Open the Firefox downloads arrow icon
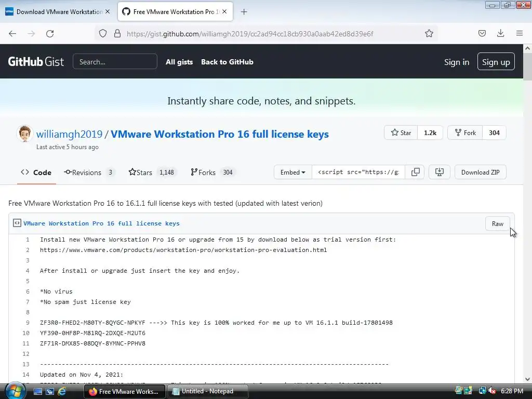This screenshot has height=399, width=532. (x=500, y=33)
